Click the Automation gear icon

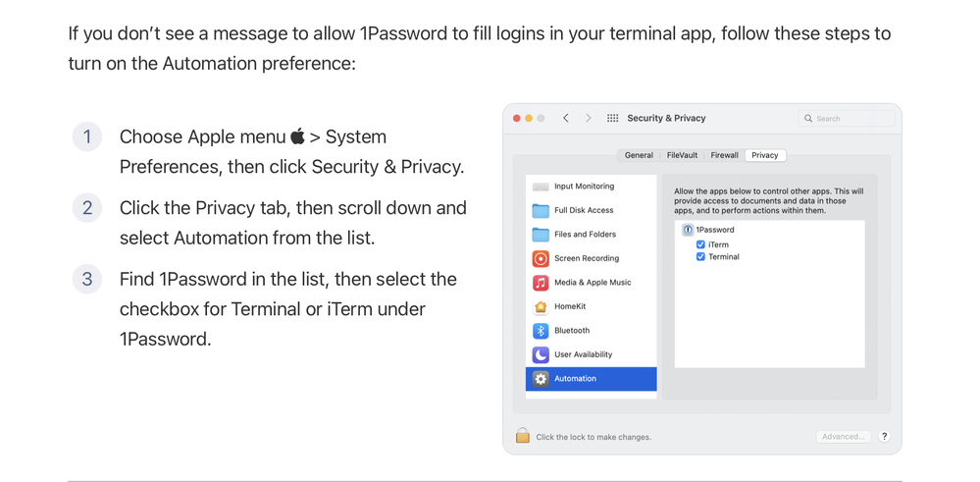point(541,379)
